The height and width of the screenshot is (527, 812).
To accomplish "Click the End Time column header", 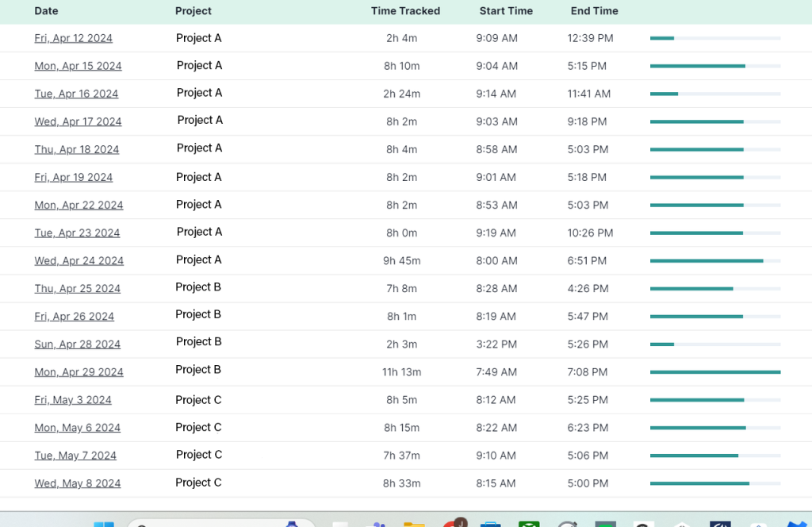I will [594, 11].
